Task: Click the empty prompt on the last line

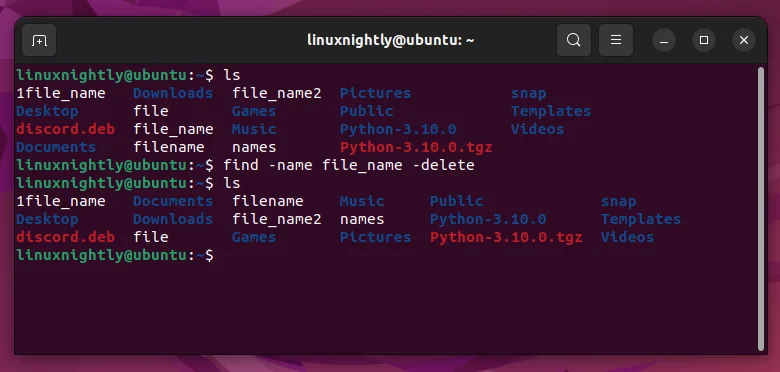Action: tap(115, 255)
